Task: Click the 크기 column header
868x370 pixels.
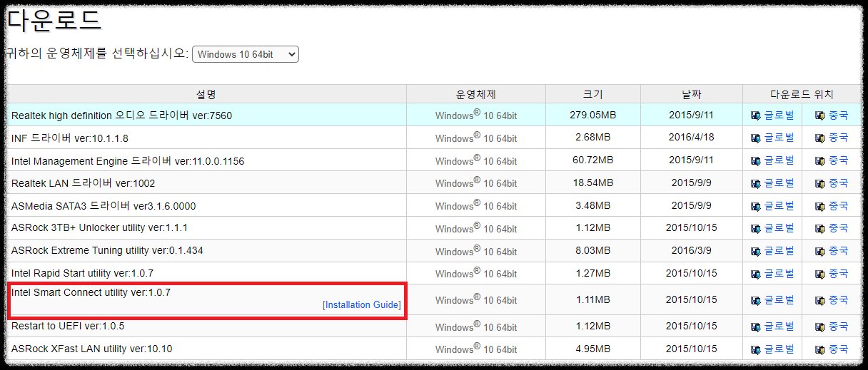Action: [593, 94]
